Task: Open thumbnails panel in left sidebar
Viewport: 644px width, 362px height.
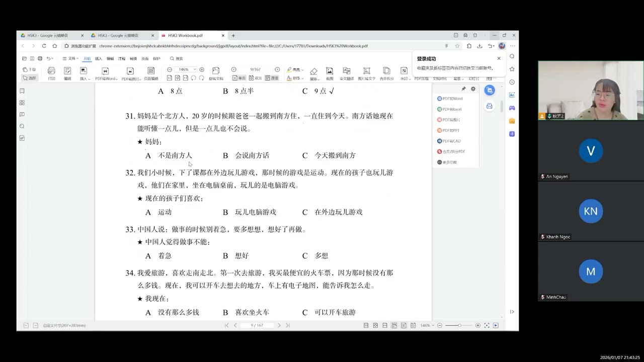Action: pos(22,103)
